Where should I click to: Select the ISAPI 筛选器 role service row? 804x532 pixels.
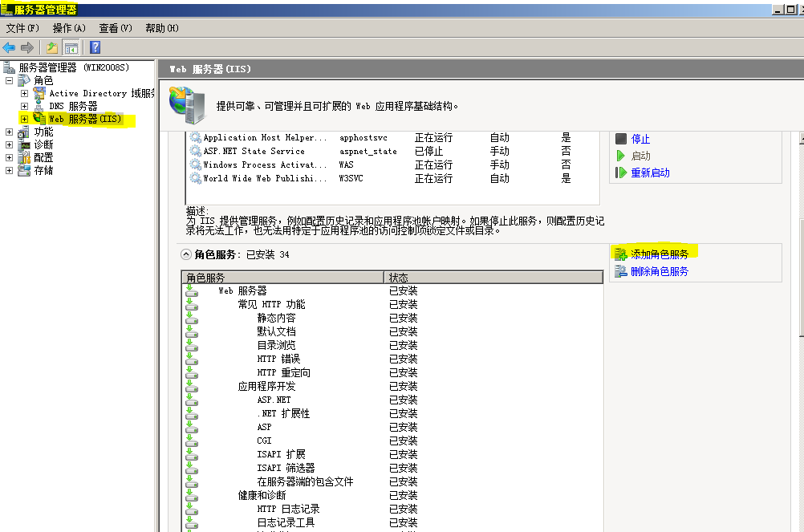point(392,468)
